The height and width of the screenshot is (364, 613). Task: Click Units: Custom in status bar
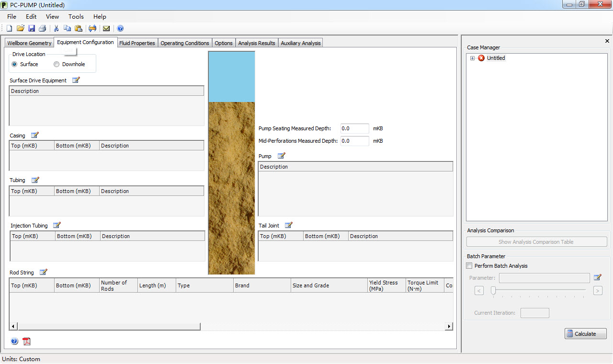click(21, 359)
